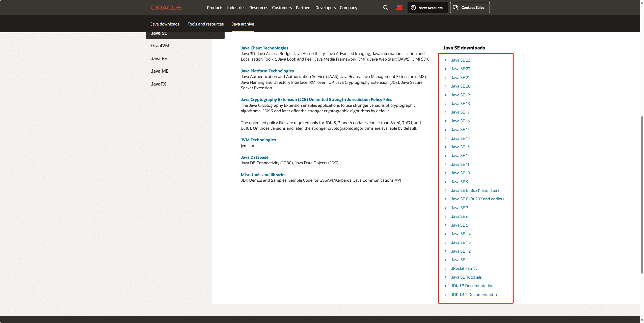Open JCE Unlimited Strength Policy Files link
Image resolution: width=644 pixels, height=323 pixels.
coord(316,99)
